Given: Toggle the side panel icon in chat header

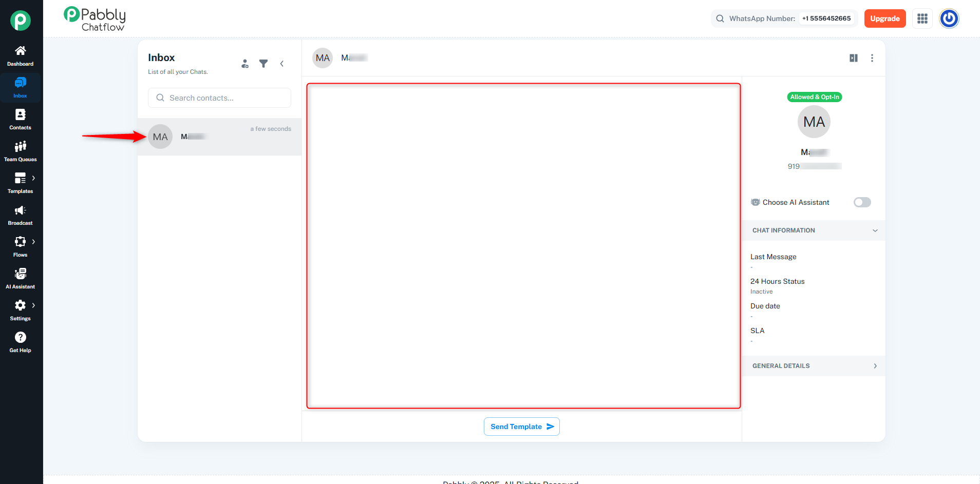Looking at the screenshot, I should pyautogui.click(x=854, y=58).
